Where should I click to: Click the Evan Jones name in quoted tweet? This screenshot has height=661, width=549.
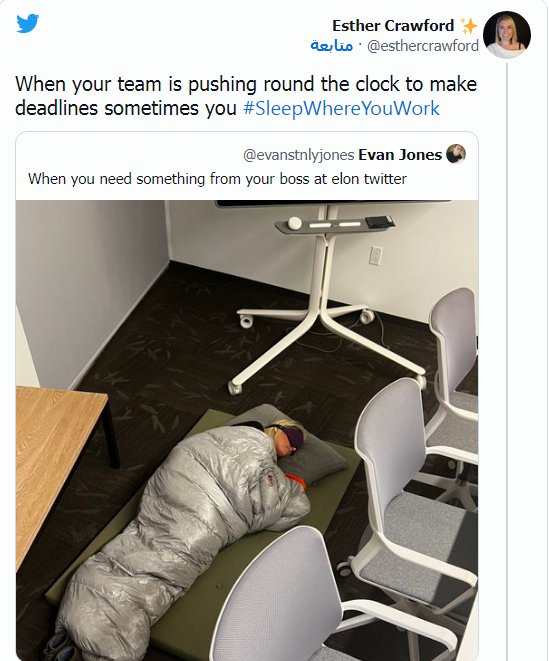tap(400, 155)
